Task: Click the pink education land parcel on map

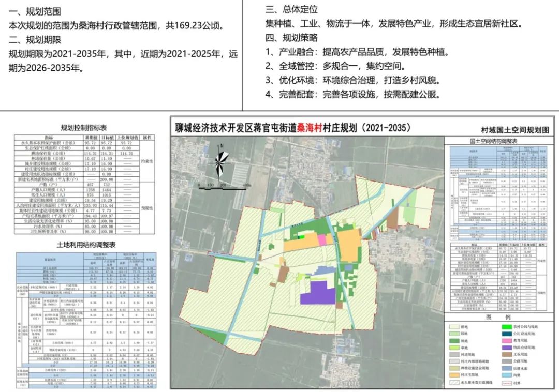Action: pos(322,240)
